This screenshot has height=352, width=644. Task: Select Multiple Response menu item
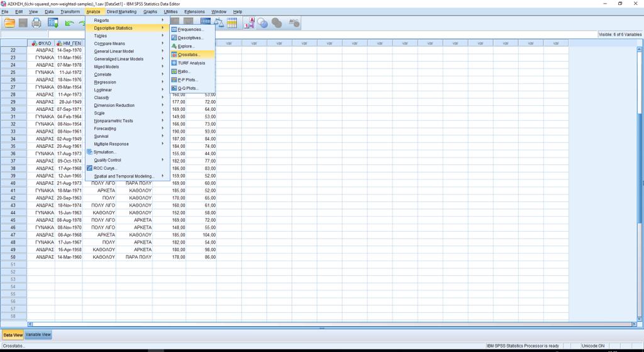[x=127, y=144]
